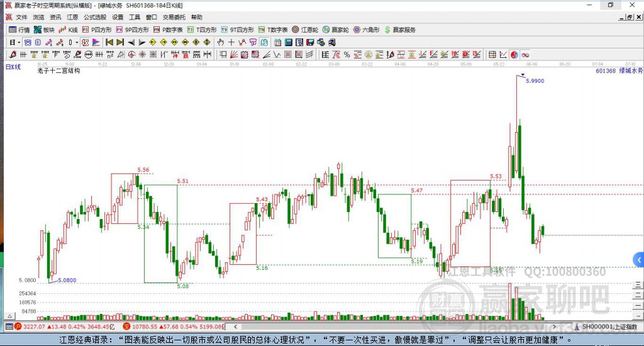Click the pink-blue flag icon

click(x=96, y=42)
